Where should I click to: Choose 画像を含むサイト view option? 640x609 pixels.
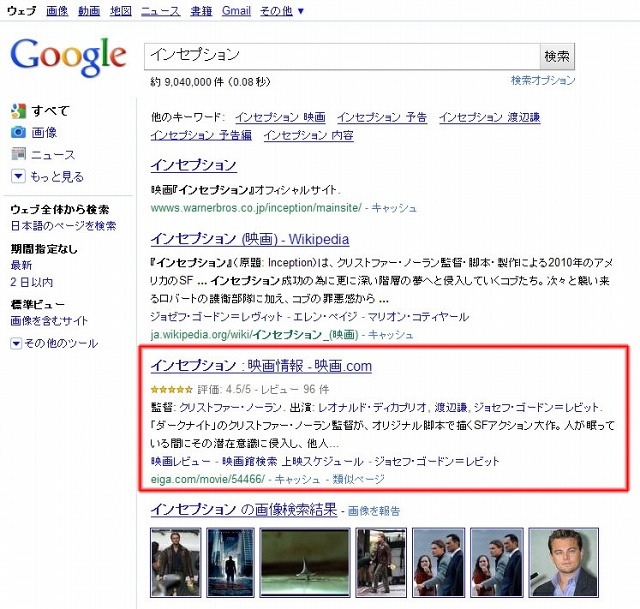click(x=49, y=321)
